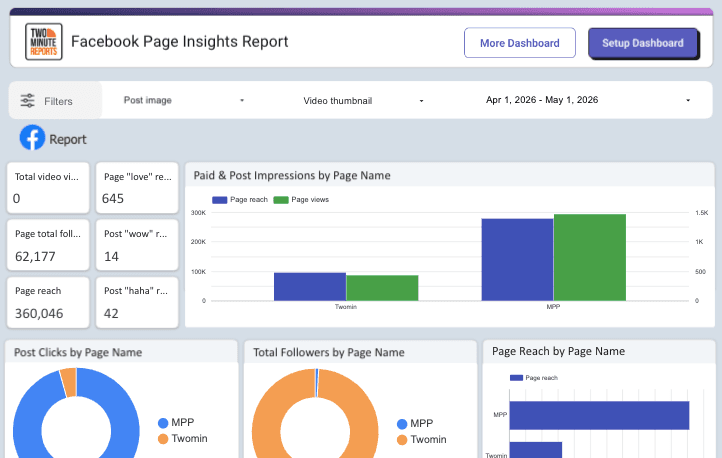
Task: Select the Page reach 360,046 scorecard
Action: 48,302
